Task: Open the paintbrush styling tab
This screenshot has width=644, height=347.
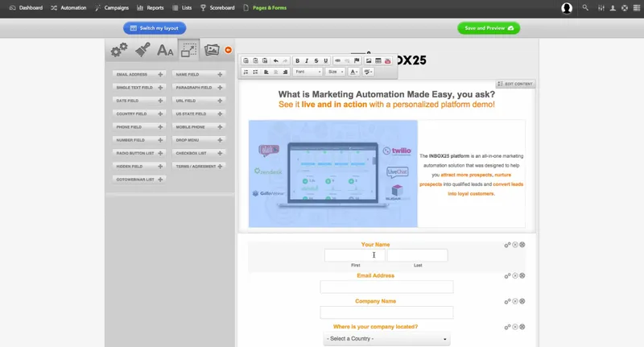Action: (x=142, y=50)
